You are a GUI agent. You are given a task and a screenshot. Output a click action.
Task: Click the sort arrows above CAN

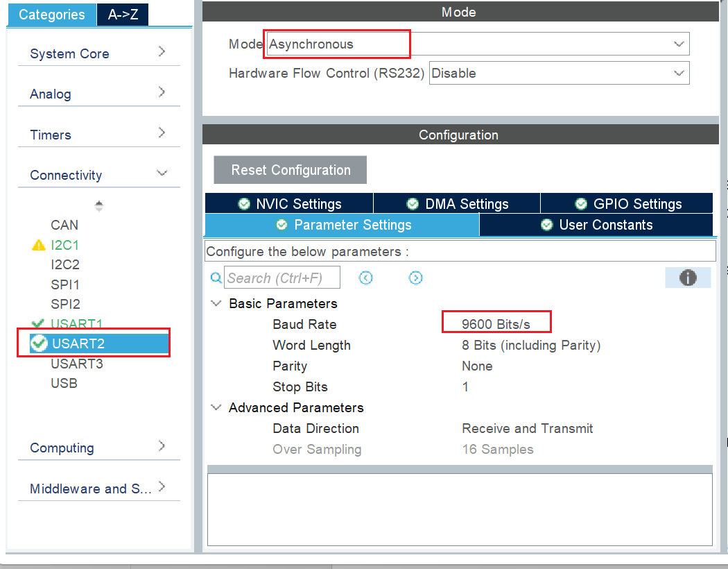(x=99, y=206)
